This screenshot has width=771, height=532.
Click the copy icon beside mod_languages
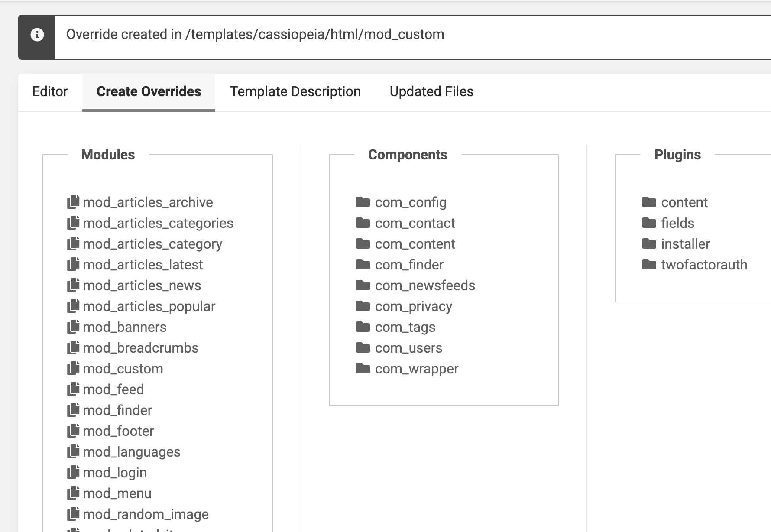tap(73, 451)
